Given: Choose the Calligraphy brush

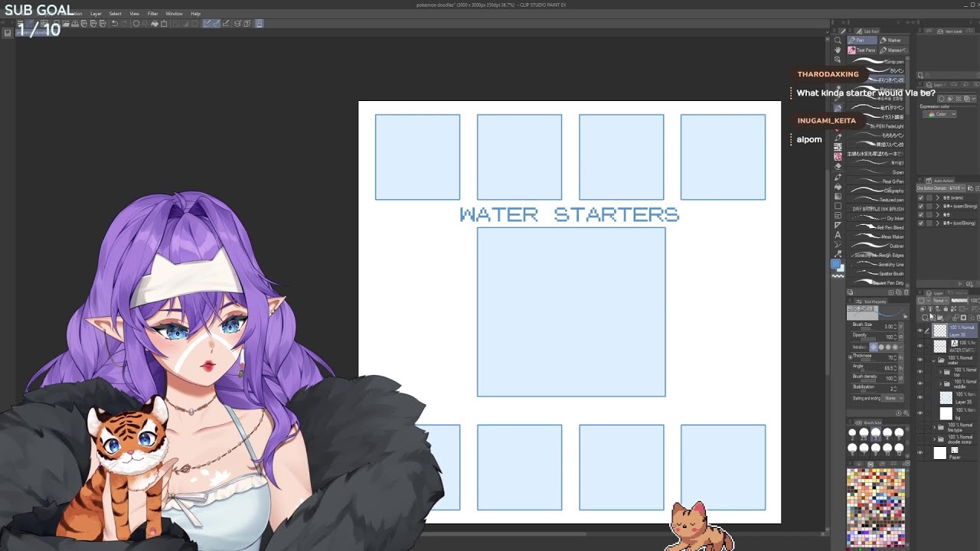Looking at the screenshot, I should 877,191.
